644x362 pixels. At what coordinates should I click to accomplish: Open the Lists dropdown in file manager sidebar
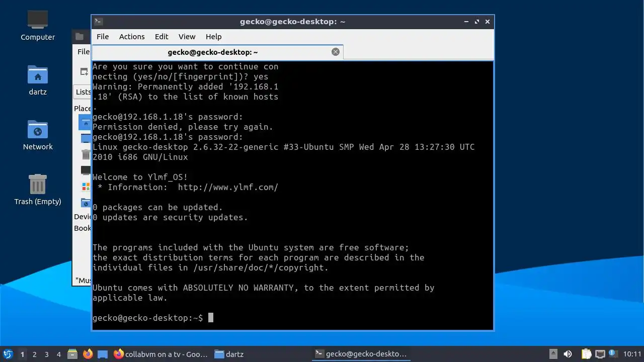(83, 92)
